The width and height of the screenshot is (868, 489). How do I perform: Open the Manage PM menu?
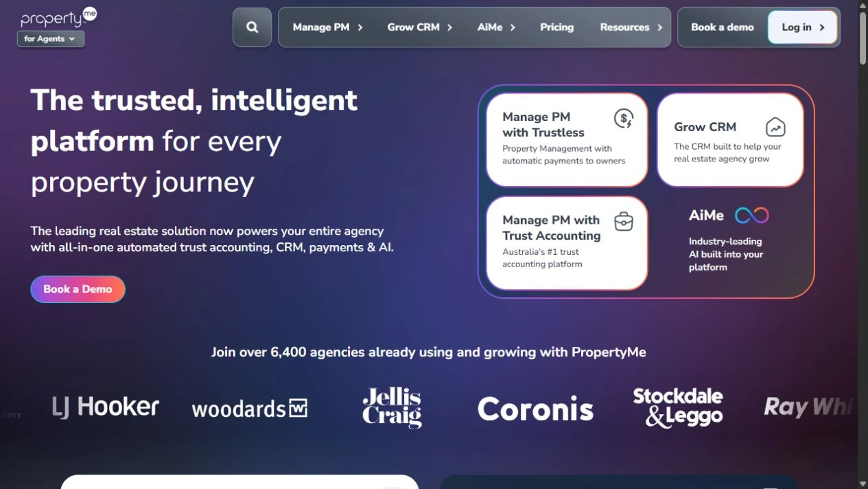pyautogui.click(x=328, y=27)
